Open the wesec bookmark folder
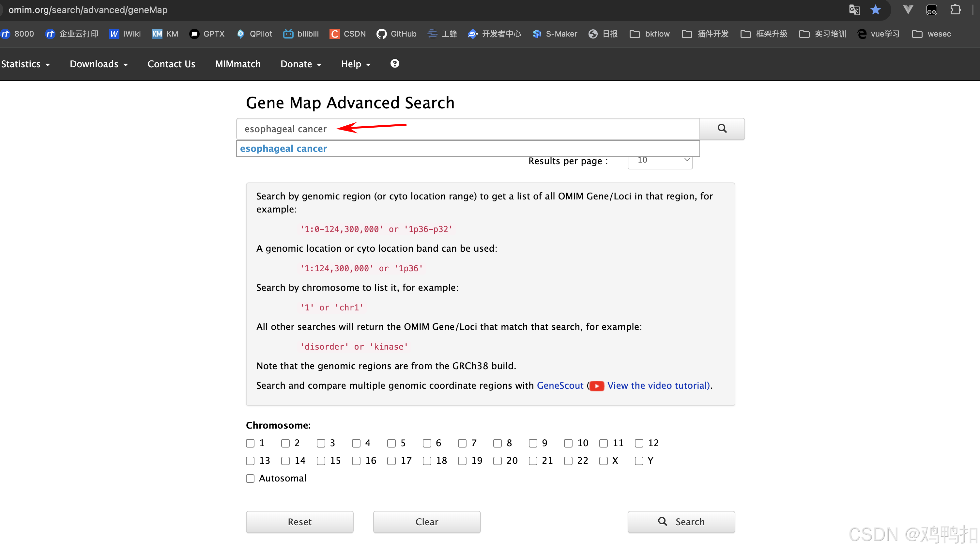The width and height of the screenshot is (980, 551). [932, 34]
